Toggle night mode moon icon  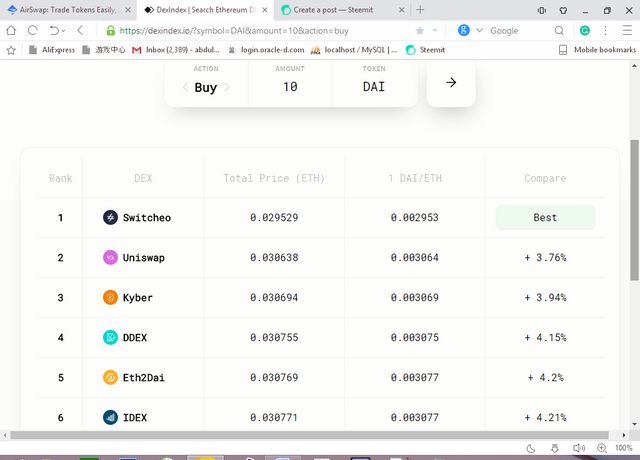point(531,449)
